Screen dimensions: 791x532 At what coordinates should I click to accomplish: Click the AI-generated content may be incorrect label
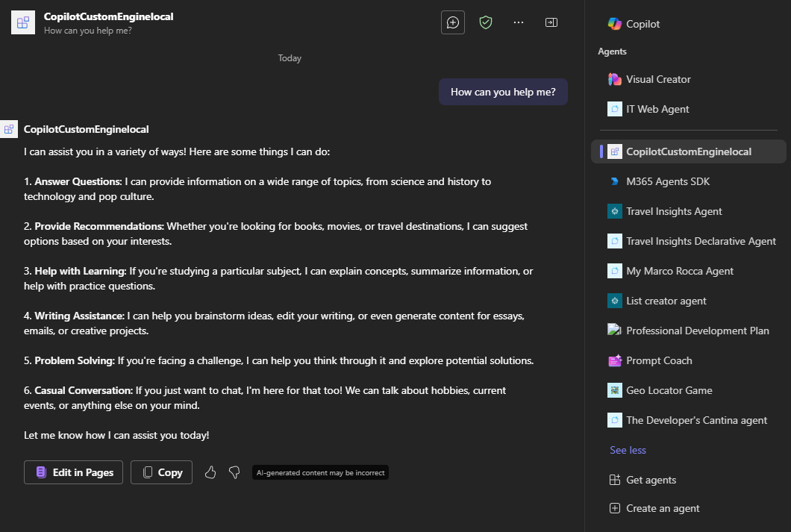(320, 472)
